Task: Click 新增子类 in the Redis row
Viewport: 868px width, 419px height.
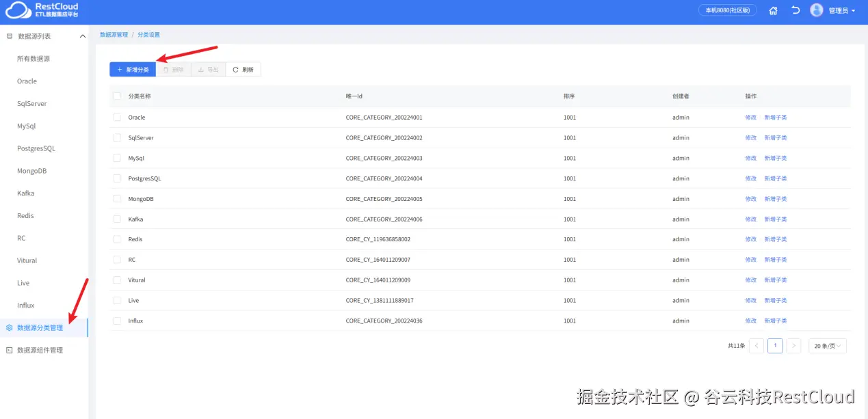Action: coord(776,239)
